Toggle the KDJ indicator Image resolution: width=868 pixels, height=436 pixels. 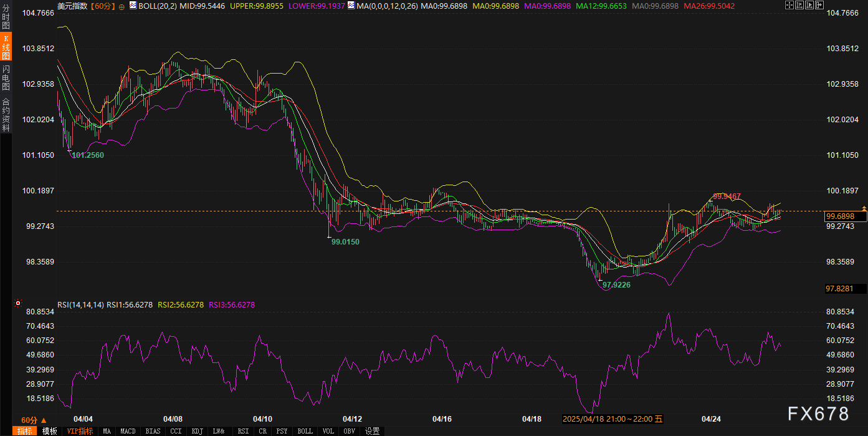point(197,431)
